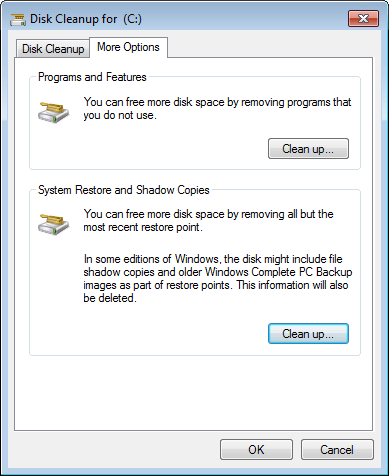
Task: Clean up System Restore and Shadow Copies
Action: pos(308,333)
